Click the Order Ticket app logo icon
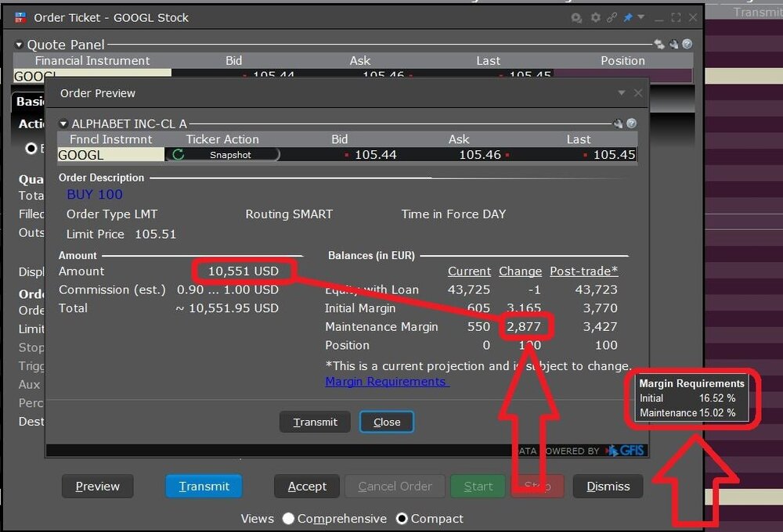The height and width of the screenshot is (532, 783). click(20, 17)
